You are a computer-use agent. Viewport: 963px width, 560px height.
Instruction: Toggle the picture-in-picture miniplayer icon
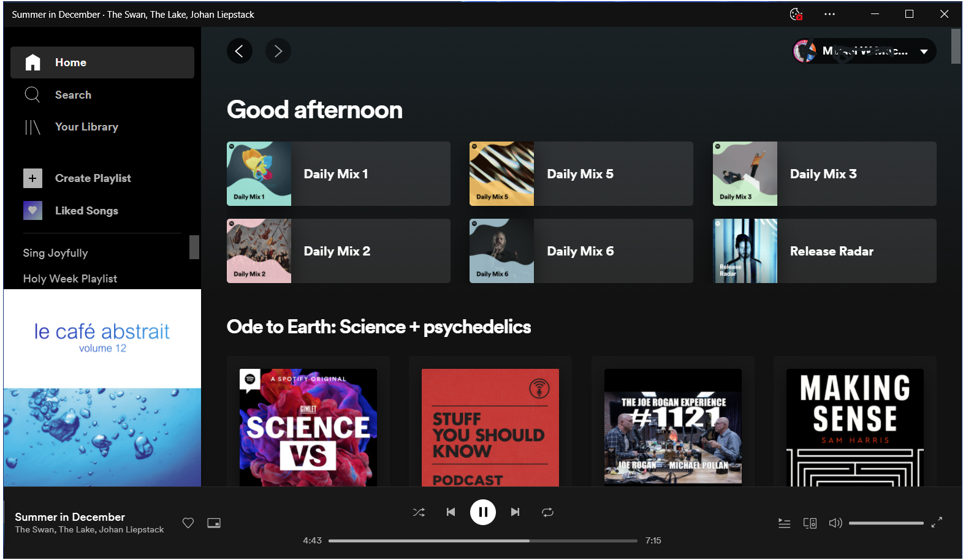[x=214, y=523]
